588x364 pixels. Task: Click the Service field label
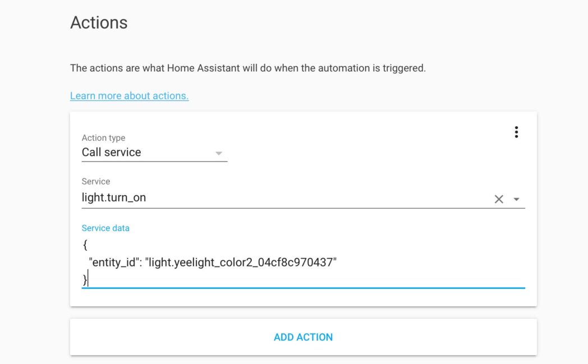click(96, 182)
